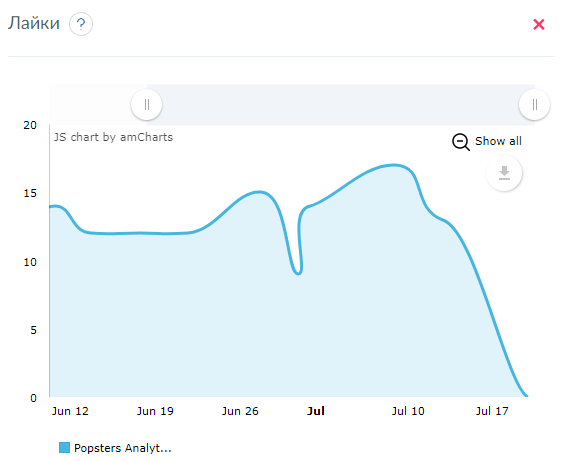Click the Jul 10 axis label
564x461 pixels.
point(408,411)
